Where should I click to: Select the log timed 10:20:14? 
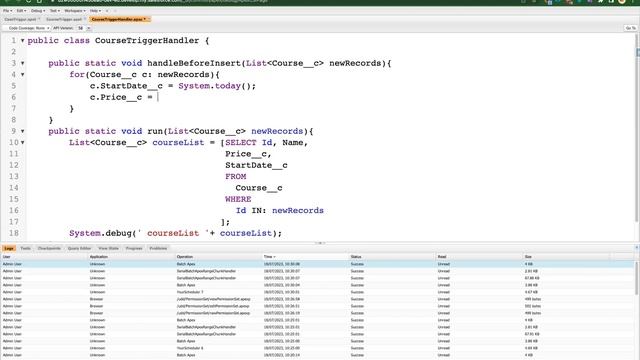click(x=318, y=355)
